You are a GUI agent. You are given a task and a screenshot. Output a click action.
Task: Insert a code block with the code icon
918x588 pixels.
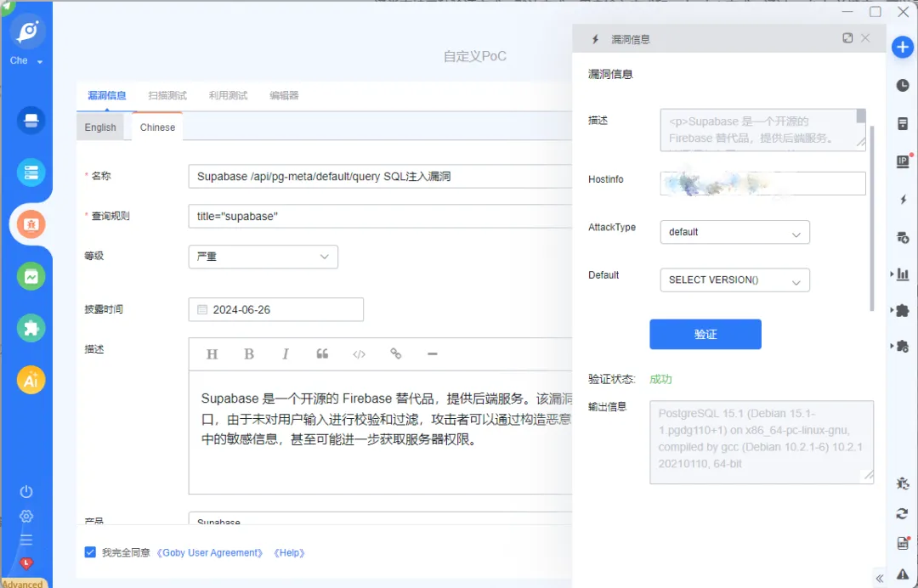pyautogui.click(x=359, y=354)
